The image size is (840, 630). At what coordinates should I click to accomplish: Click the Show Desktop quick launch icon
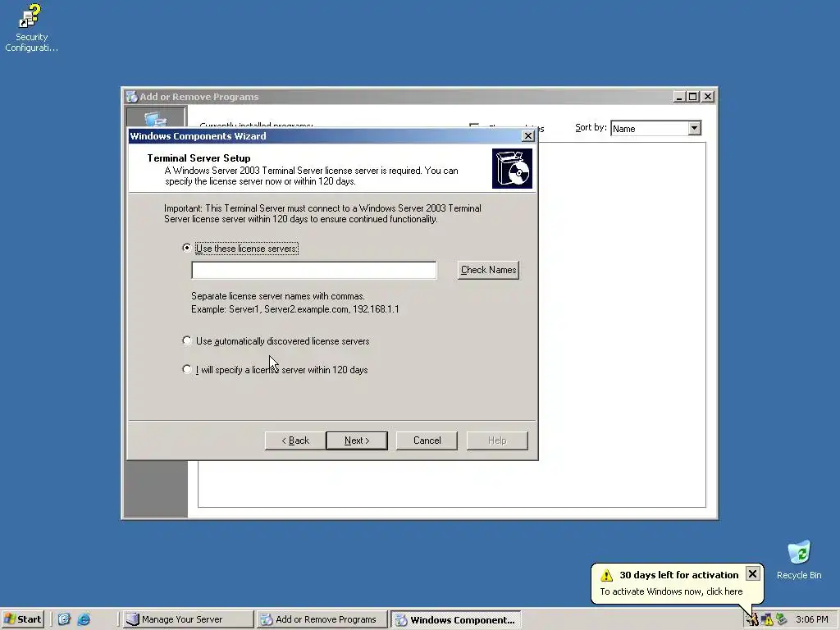coord(64,619)
